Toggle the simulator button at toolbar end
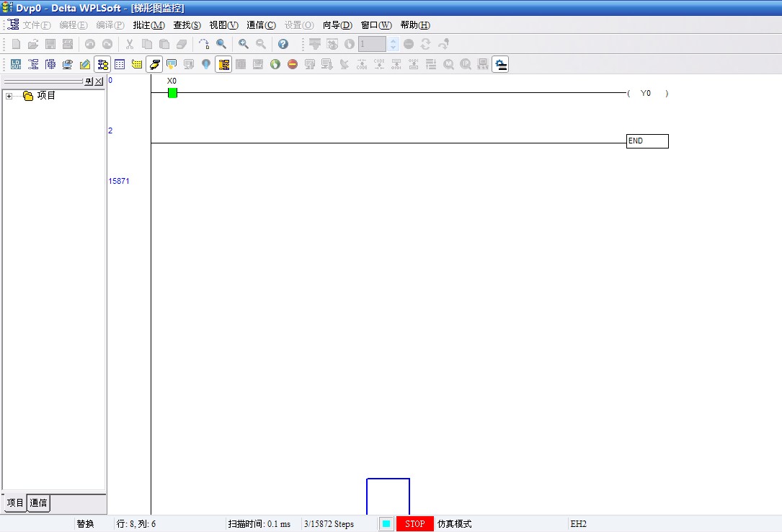This screenshot has height=532, width=782. click(x=500, y=64)
